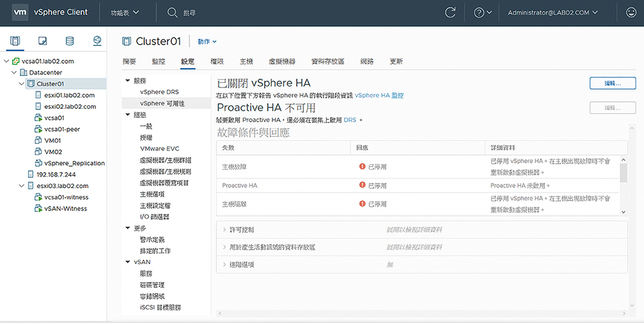Switch to the 主機 tab
The height and width of the screenshot is (324, 644).
tap(247, 61)
